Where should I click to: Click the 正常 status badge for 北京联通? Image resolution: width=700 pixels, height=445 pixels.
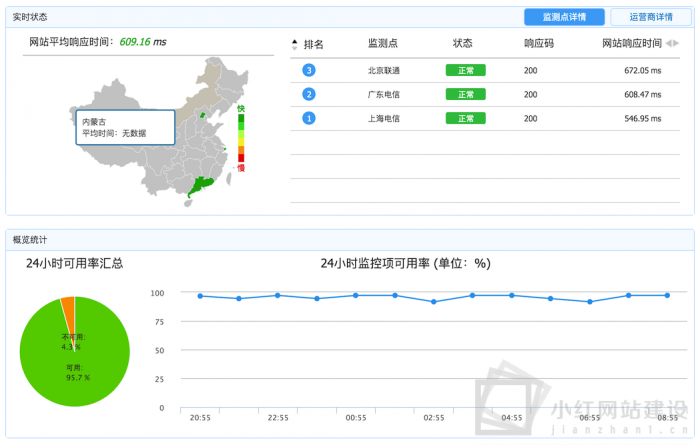pyautogui.click(x=465, y=70)
